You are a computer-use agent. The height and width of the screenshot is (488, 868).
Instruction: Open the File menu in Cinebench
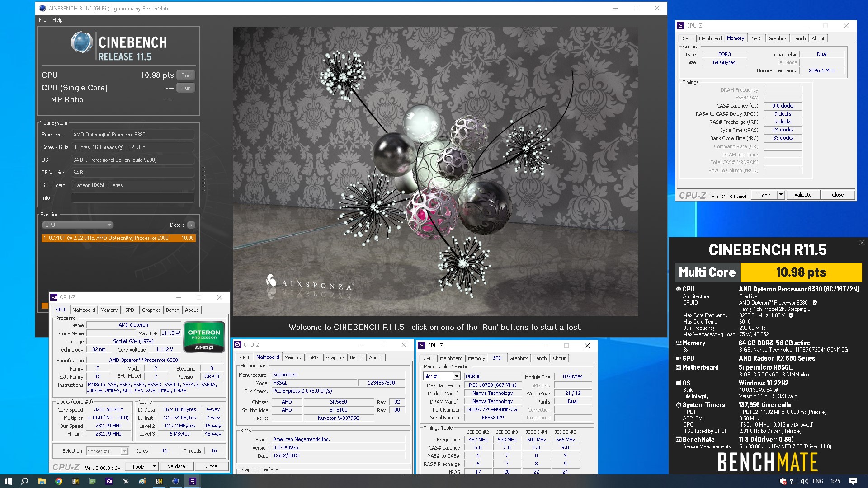[x=42, y=20]
